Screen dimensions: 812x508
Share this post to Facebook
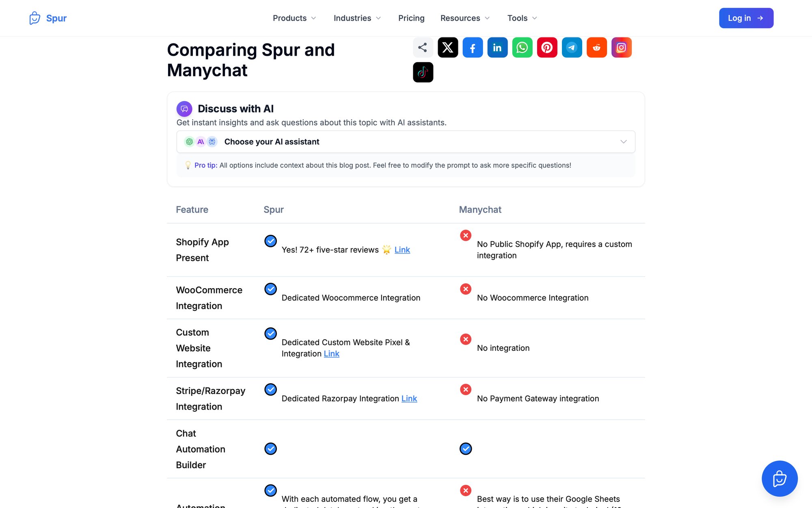click(x=473, y=47)
